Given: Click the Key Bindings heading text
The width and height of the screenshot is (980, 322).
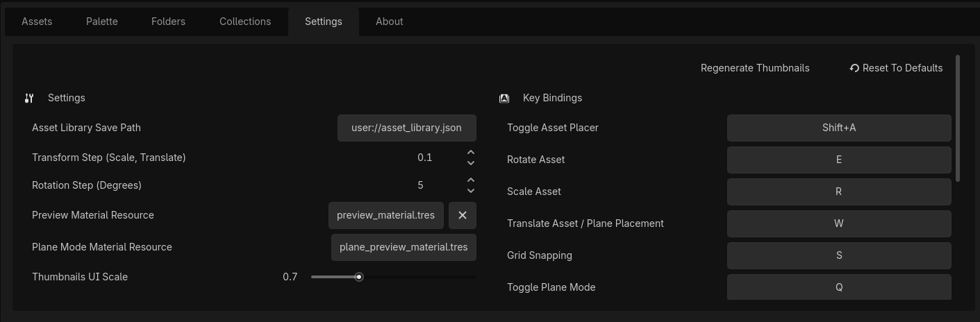Looking at the screenshot, I should point(552,98).
